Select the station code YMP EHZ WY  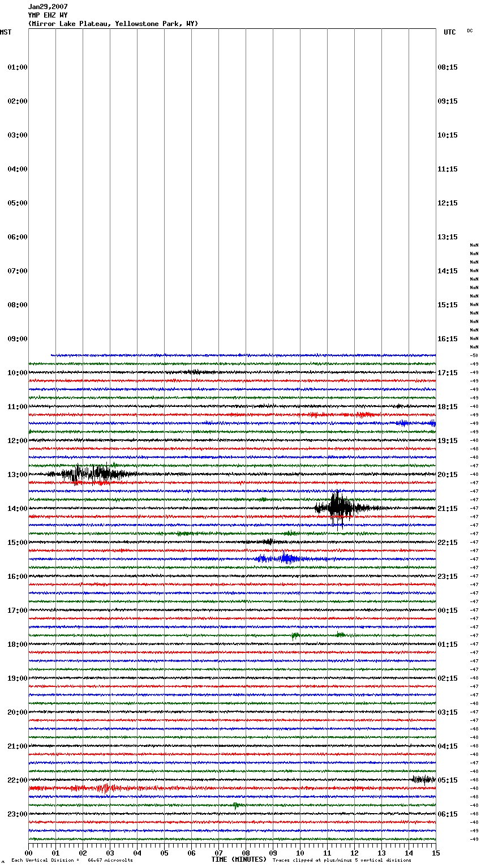(x=48, y=15)
